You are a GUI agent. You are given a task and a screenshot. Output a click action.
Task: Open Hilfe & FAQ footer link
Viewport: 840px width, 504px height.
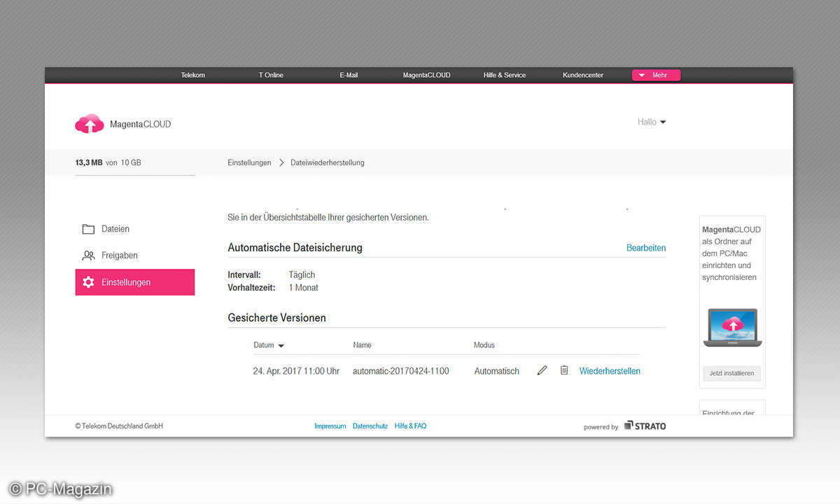click(410, 426)
